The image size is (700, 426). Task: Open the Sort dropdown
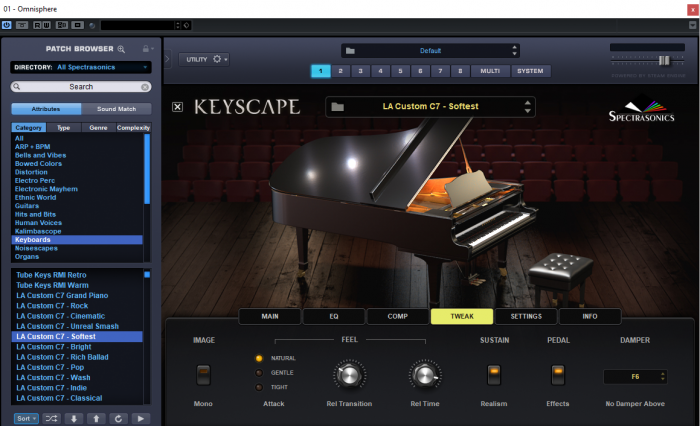(x=26, y=418)
